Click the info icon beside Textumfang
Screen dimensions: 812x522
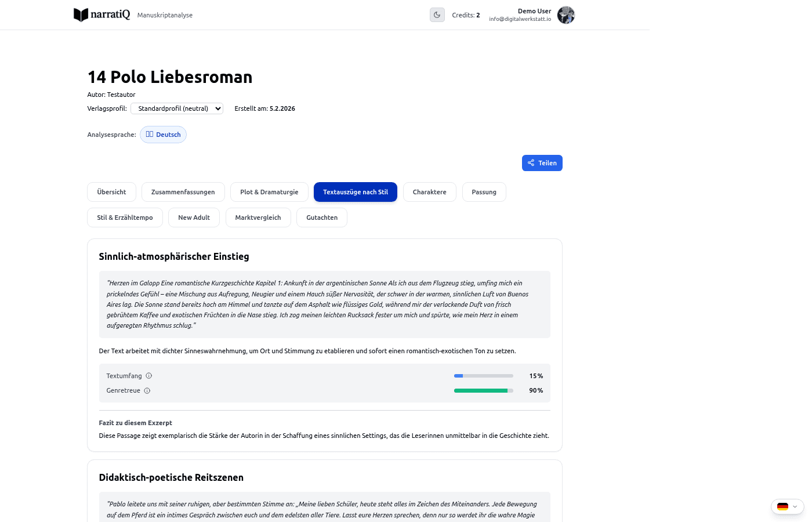click(x=149, y=376)
